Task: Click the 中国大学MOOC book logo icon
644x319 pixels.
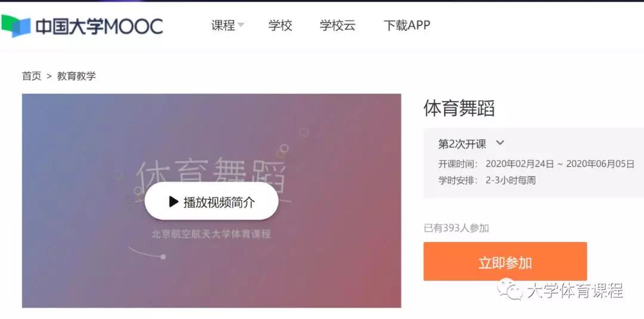Action: (x=16, y=26)
